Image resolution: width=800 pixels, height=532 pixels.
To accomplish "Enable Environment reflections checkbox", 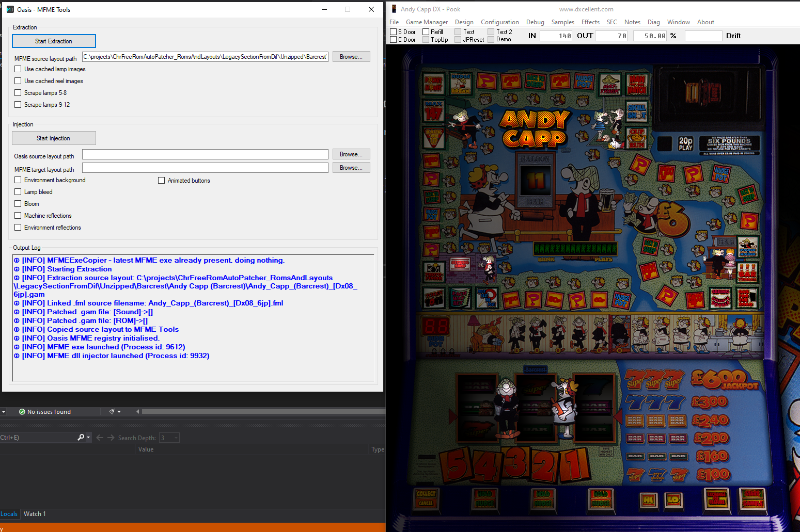I will point(18,227).
